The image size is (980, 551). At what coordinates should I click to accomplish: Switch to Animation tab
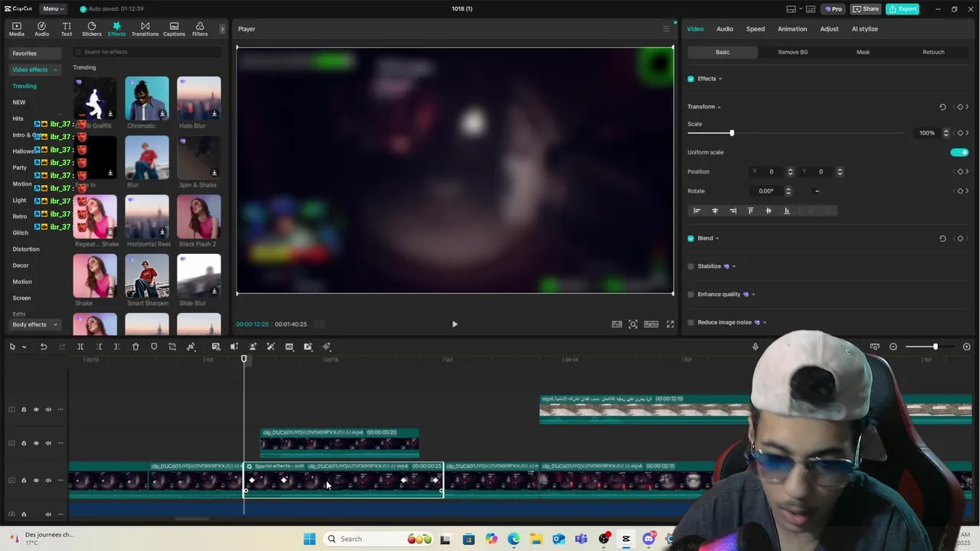792,29
